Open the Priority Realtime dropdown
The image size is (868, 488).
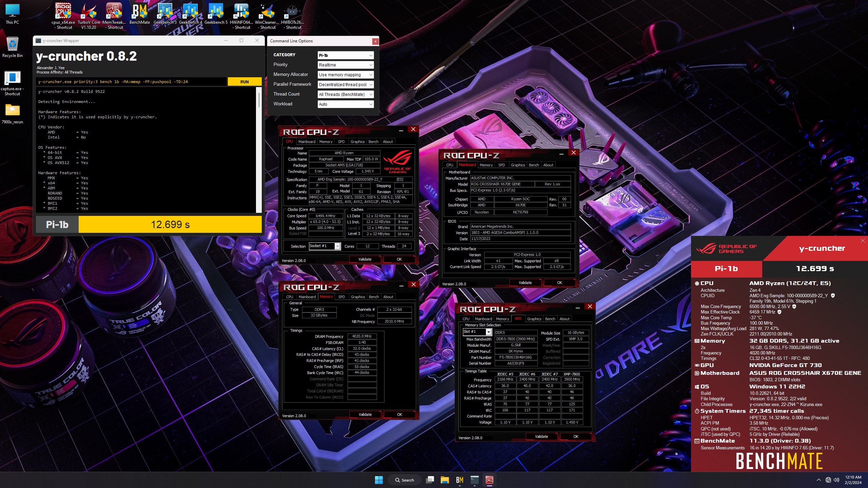click(346, 65)
